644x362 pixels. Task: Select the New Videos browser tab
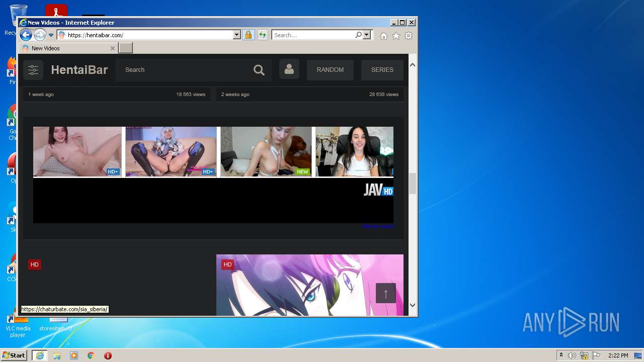tap(68, 48)
